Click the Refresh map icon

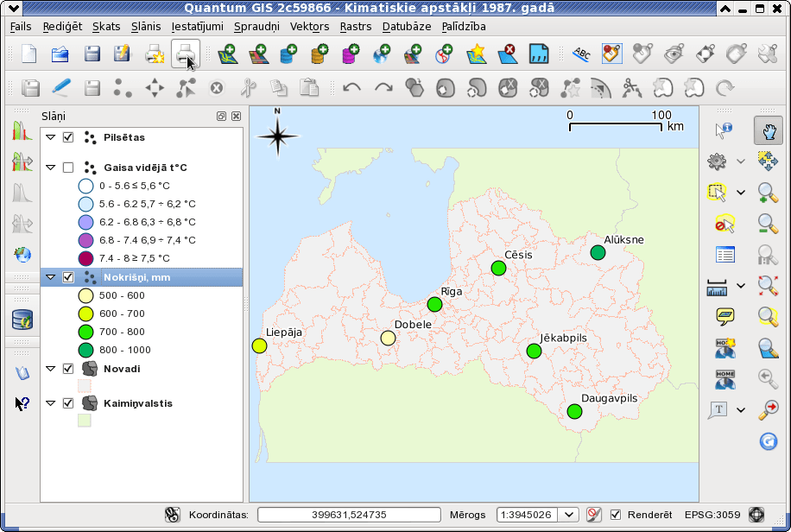[x=768, y=441]
